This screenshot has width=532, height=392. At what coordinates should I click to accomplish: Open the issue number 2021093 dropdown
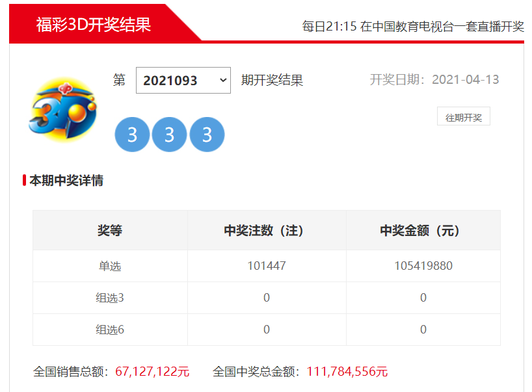pos(183,81)
